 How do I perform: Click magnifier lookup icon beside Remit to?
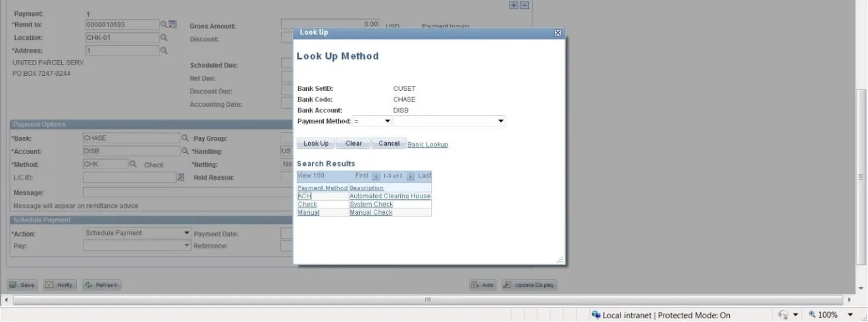pyautogui.click(x=163, y=25)
